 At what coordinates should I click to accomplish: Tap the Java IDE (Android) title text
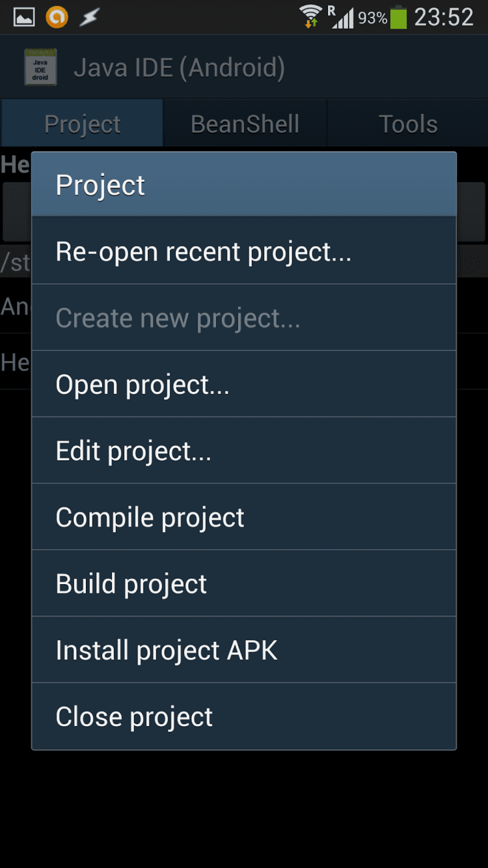[179, 68]
